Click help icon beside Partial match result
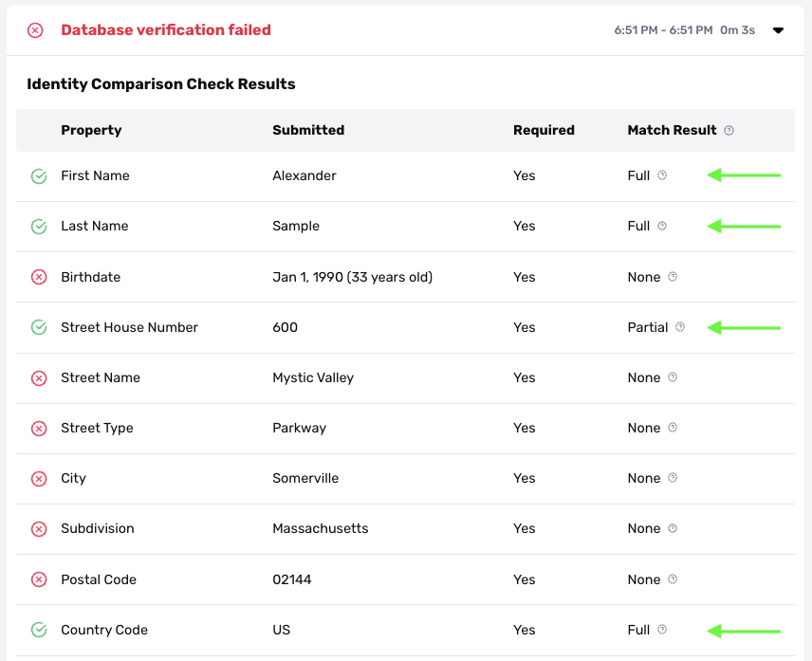 point(680,327)
